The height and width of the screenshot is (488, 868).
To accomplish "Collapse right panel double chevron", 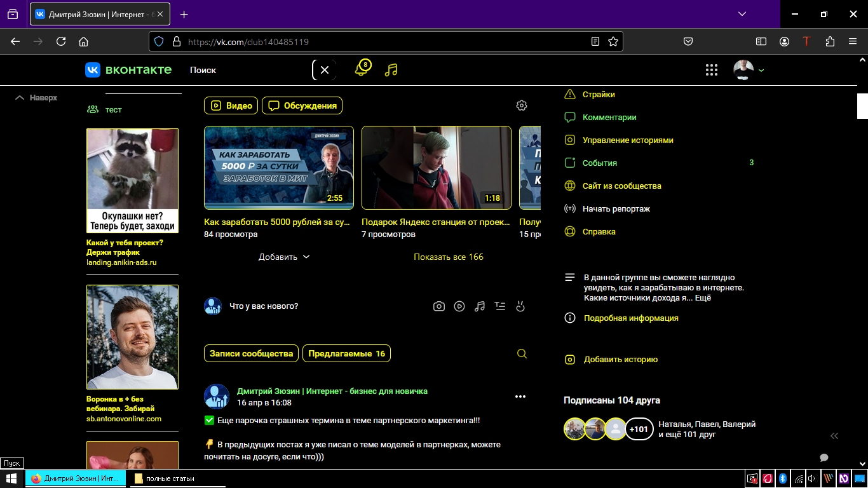I will click(x=834, y=436).
